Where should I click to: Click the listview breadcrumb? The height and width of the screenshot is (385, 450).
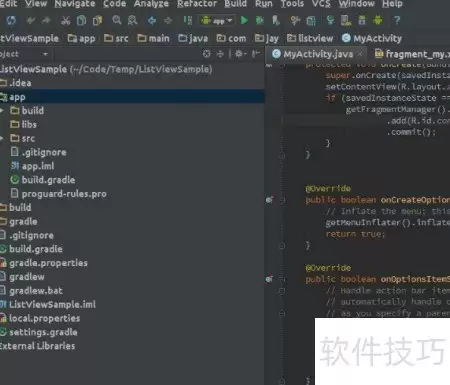(310, 38)
